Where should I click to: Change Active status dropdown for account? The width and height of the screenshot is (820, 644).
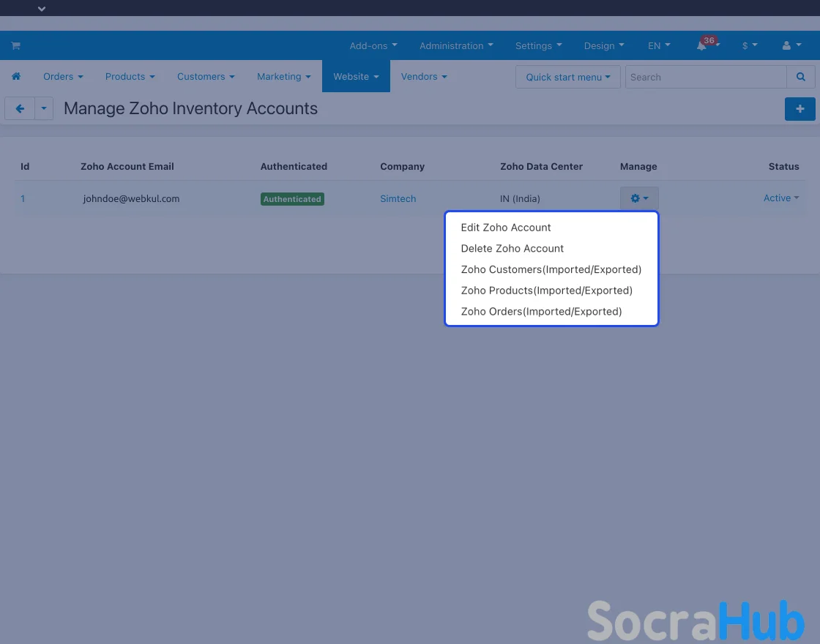(x=780, y=198)
